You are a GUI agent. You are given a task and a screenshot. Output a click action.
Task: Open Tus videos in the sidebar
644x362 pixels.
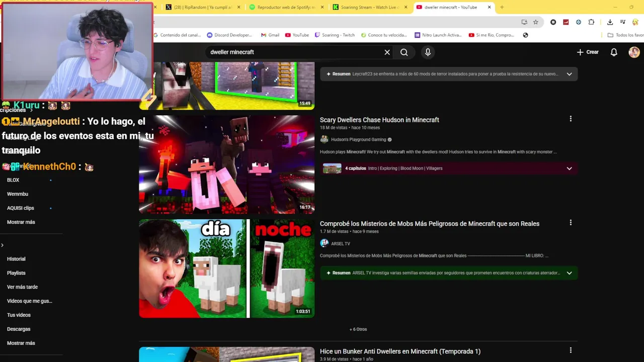(19, 315)
